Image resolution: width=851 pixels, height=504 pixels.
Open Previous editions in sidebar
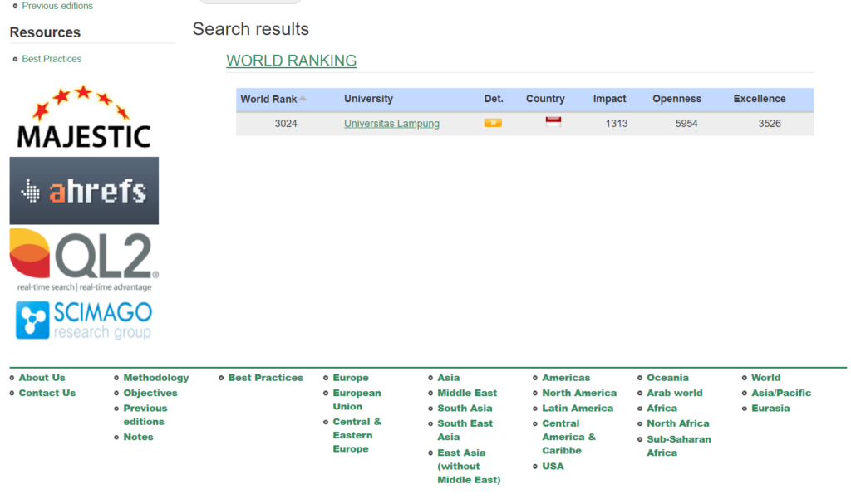tap(57, 6)
